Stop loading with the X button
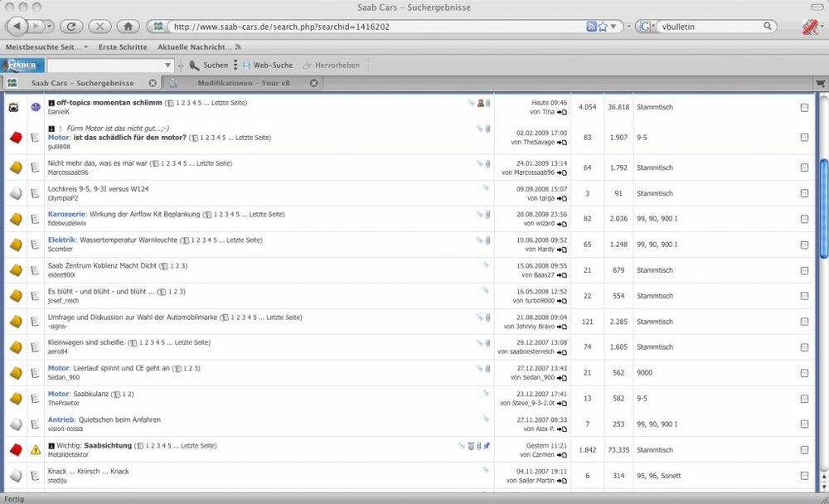The width and height of the screenshot is (829, 504). [99, 26]
